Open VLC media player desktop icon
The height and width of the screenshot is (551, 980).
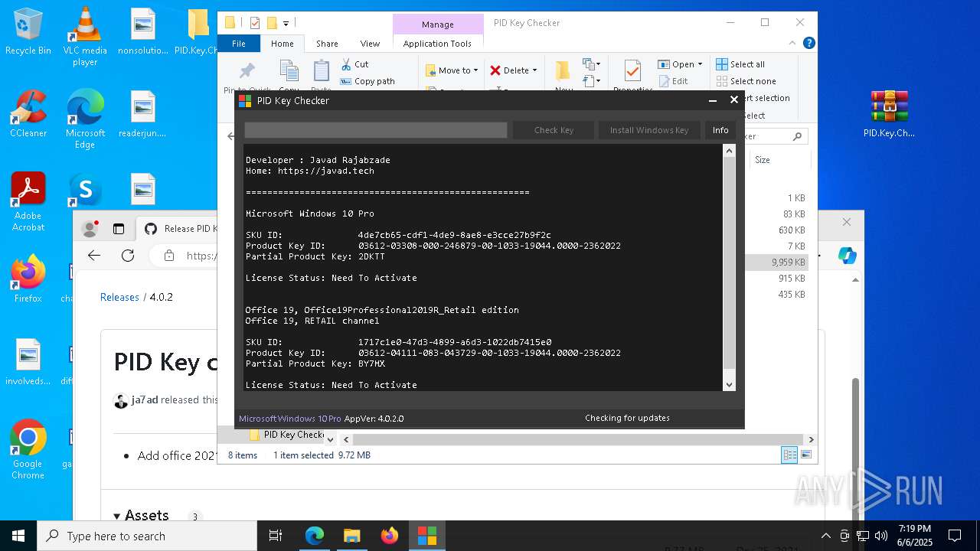click(x=85, y=36)
